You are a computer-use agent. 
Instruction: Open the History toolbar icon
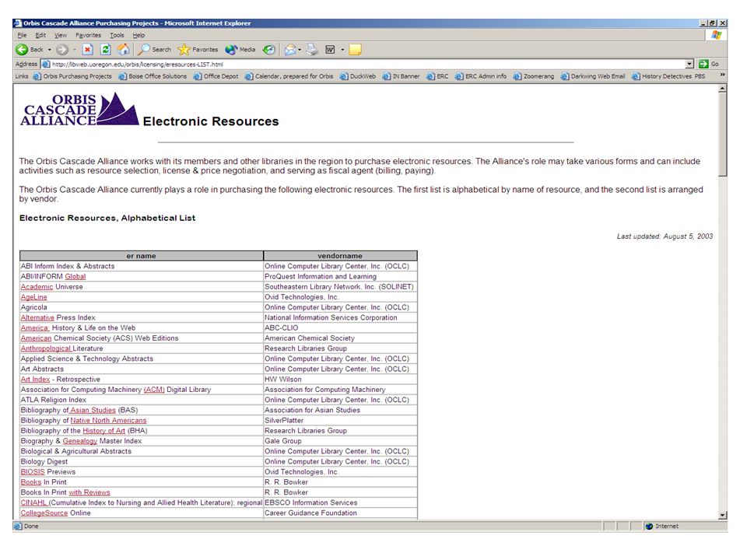click(269, 50)
